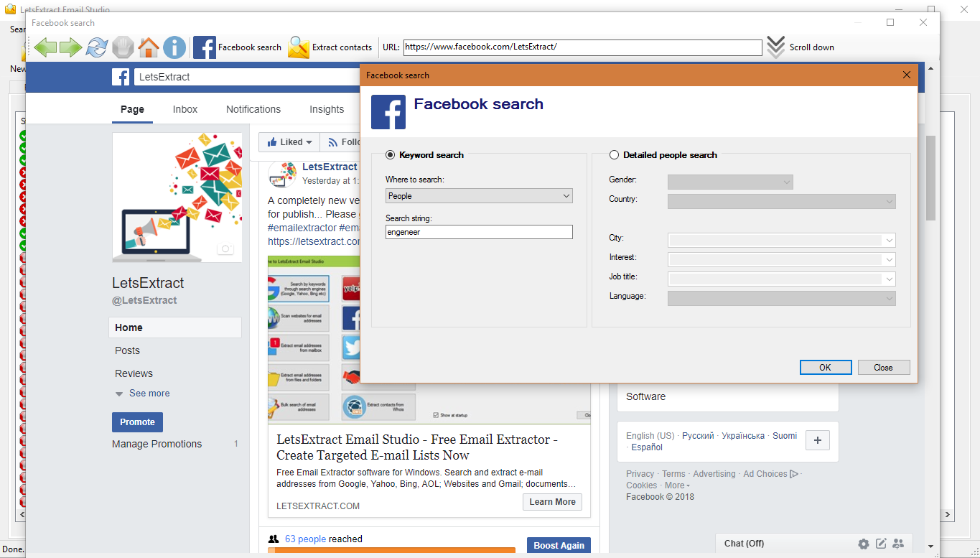Switch to the Inbox tab
Viewport: 980px width, 558px height.
point(185,109)
